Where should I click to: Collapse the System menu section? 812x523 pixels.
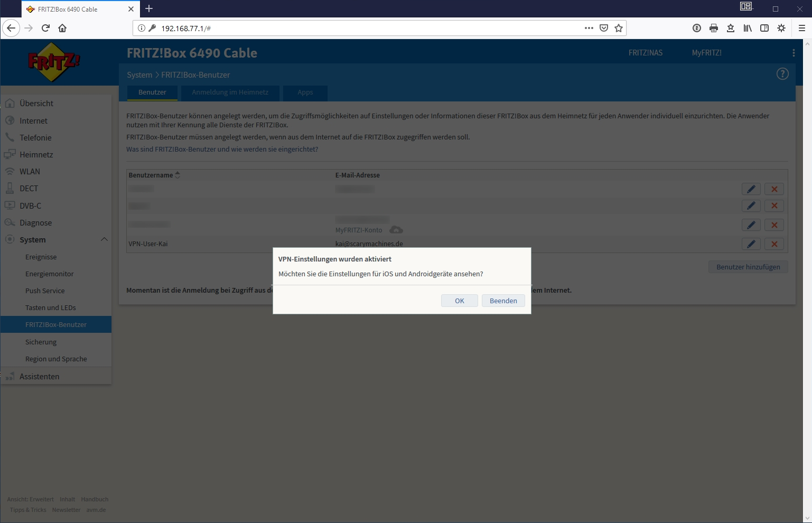coord(104,239)
